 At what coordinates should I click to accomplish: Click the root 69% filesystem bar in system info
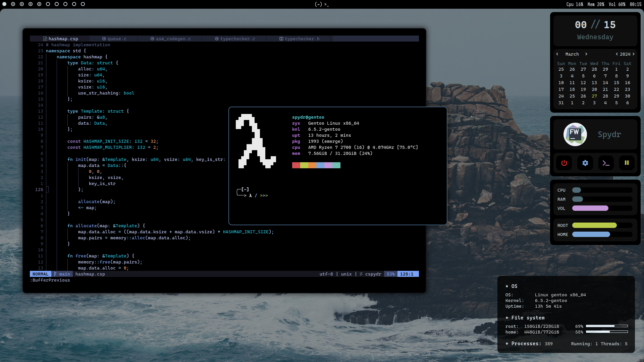pyautogui.click(x=607, y=326)
